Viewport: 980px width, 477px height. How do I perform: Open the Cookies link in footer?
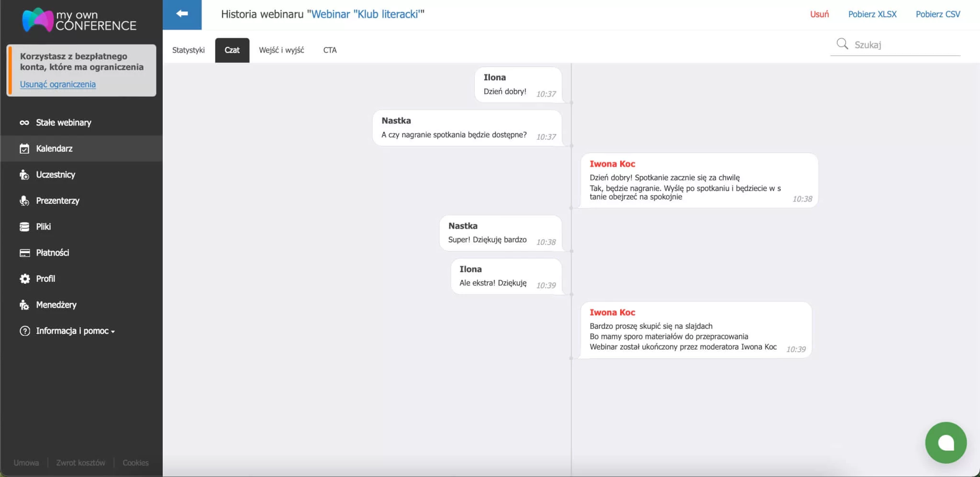pos(136,462)
